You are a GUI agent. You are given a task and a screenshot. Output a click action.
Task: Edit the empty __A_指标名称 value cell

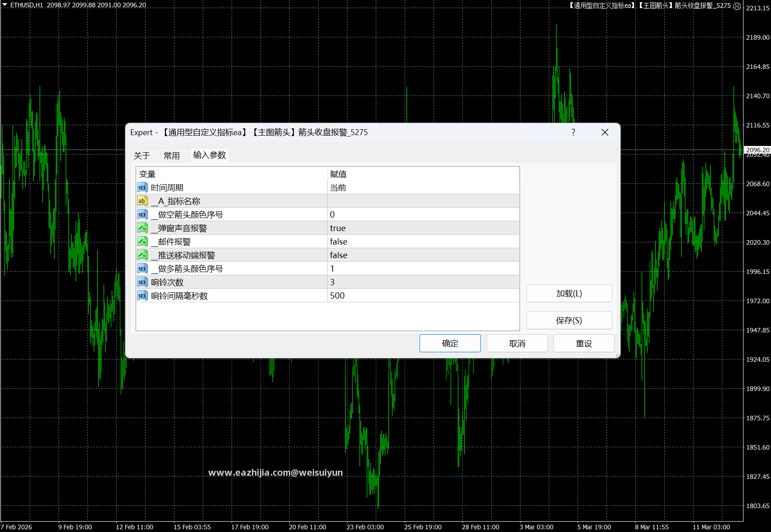(423, 201)
